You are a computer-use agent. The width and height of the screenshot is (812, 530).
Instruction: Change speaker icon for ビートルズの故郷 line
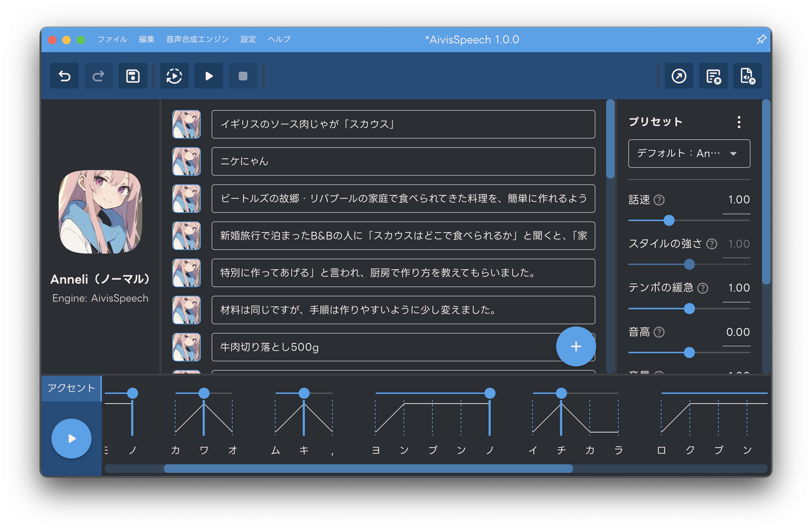click(x=186, y=198)
